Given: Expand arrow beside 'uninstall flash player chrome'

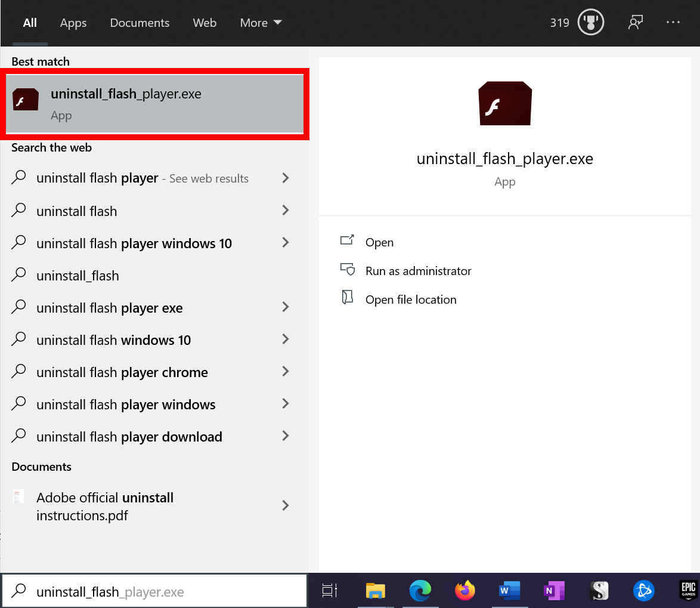Looking at the screenshot, I should 286,372.
